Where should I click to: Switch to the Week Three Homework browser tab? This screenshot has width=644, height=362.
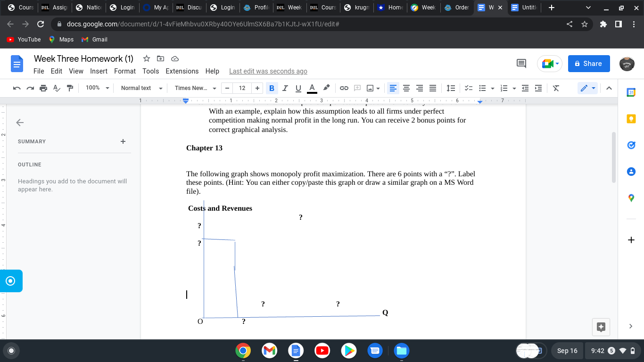pyautogui.click(x=490, y=8)
